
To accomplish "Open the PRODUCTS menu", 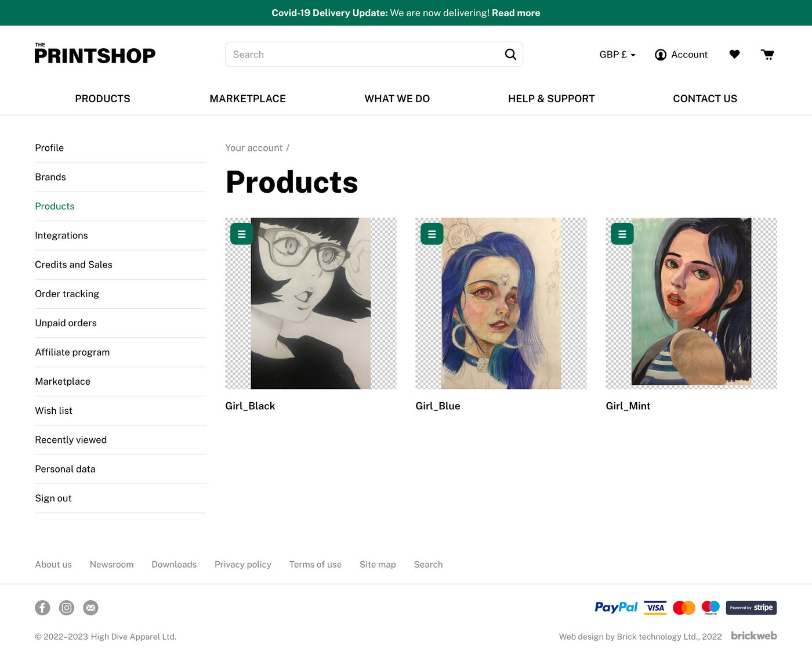I will [x=102, y=99].
